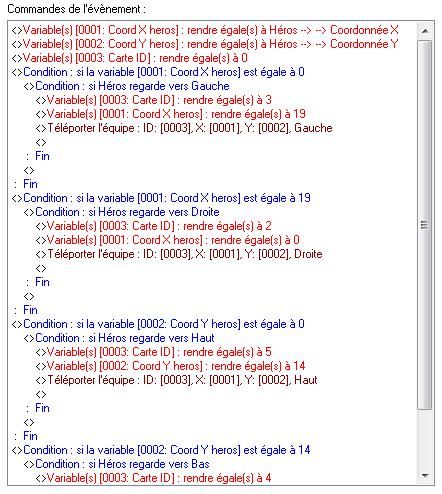Select line setting Coord Y heros to 14

coord(171,366)
